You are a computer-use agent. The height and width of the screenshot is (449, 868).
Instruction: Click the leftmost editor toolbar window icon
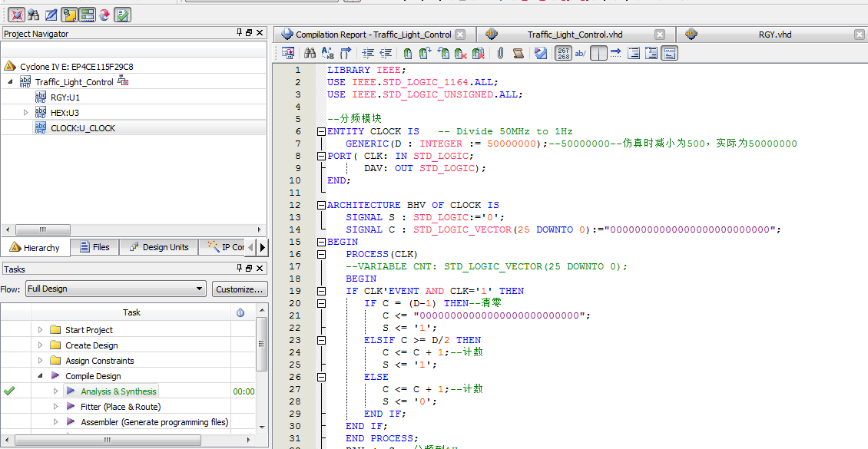coord(287,53)
